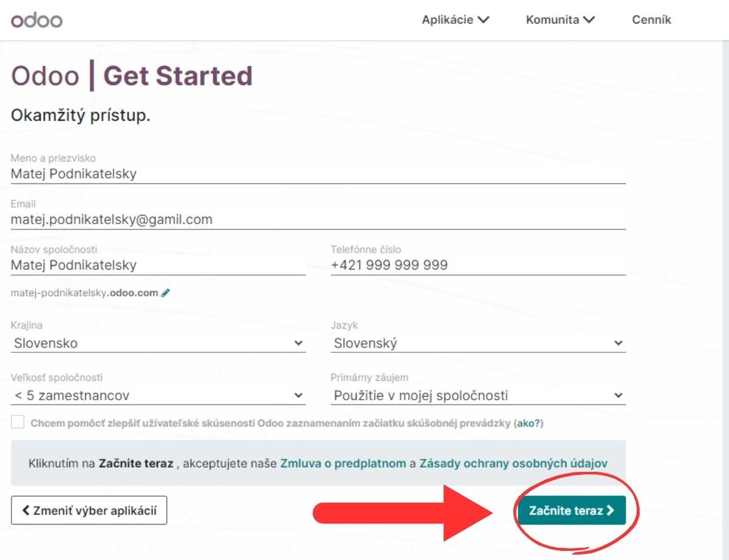Click the ako? help link
This screenshot has width=729, height=560.
click(x=529, y=423)
